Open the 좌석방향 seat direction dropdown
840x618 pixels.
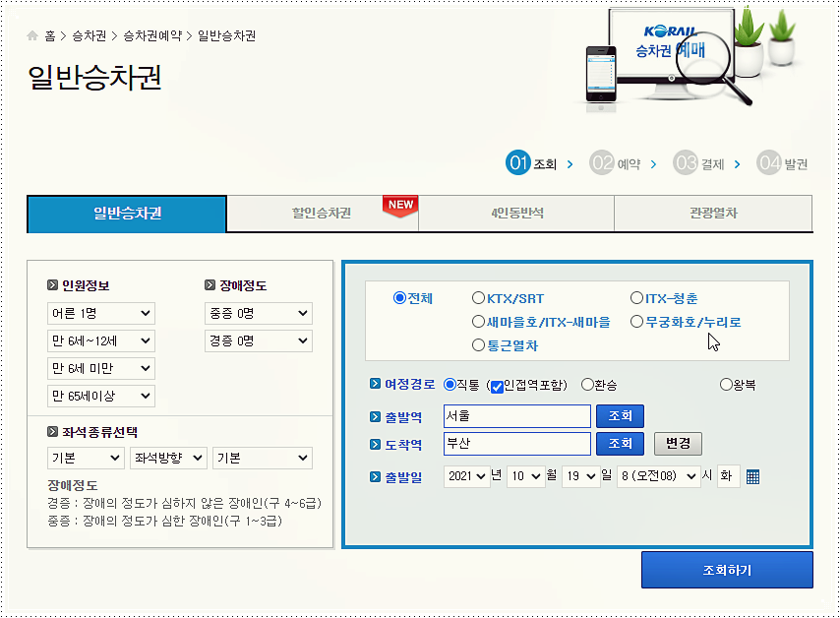(169, 458)
